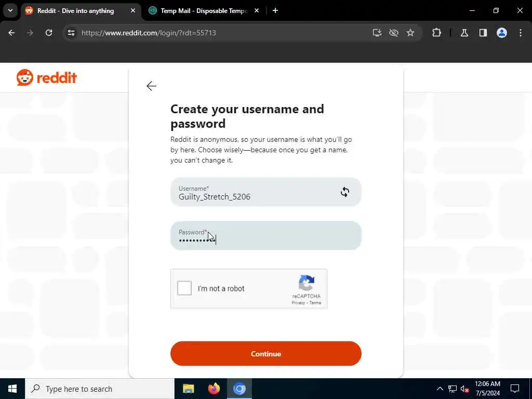This screenshot has height=399, width=532.
Task: Toggle the browser side panel
Action: (483, 33)
